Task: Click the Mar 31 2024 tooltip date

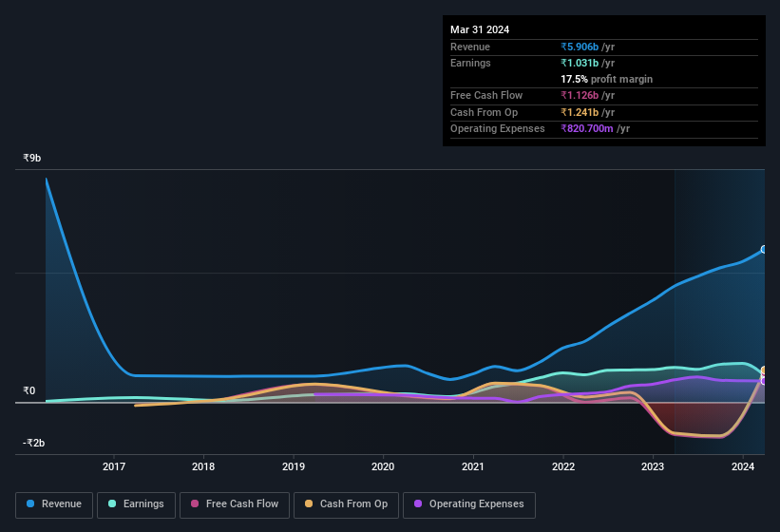Action: [x=480, y=29]
